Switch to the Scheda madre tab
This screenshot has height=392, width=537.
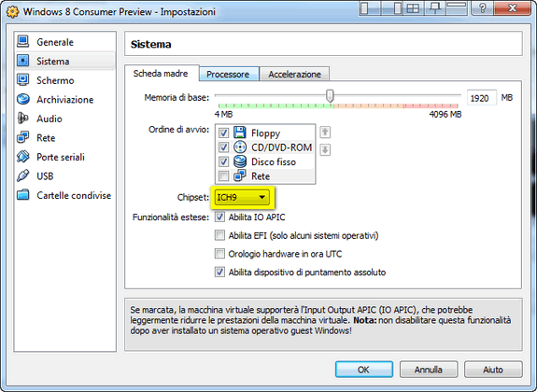coord(161,73)
